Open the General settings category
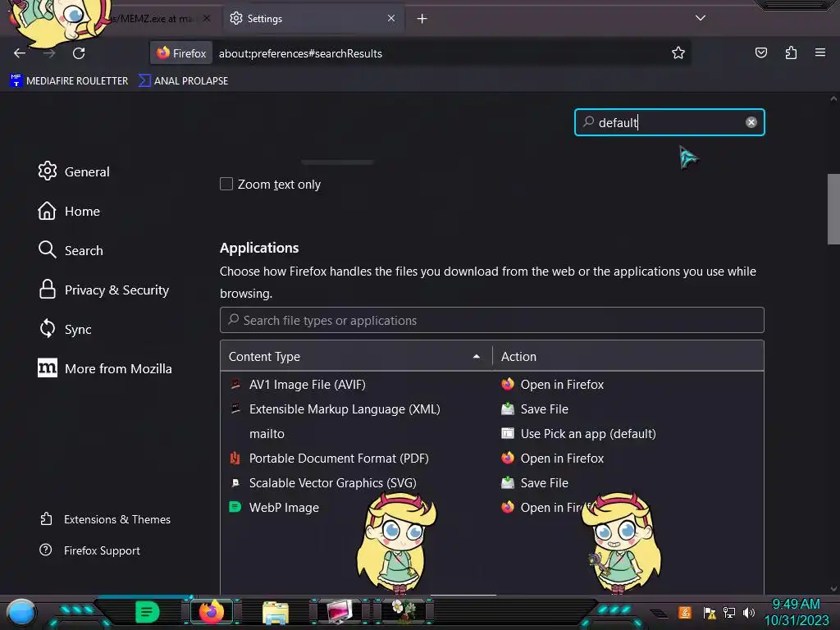The width and height of the screenshot is (840, 630). [74, 171]
